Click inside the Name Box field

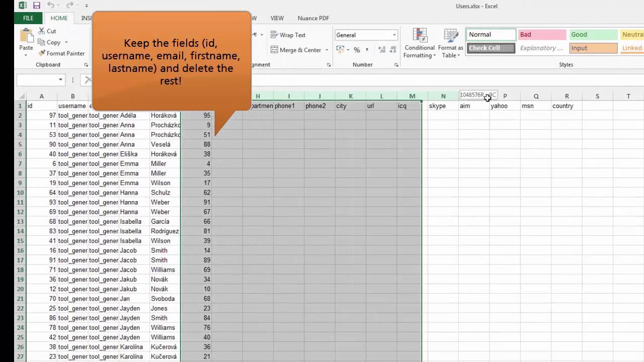[x=37, y=79]
